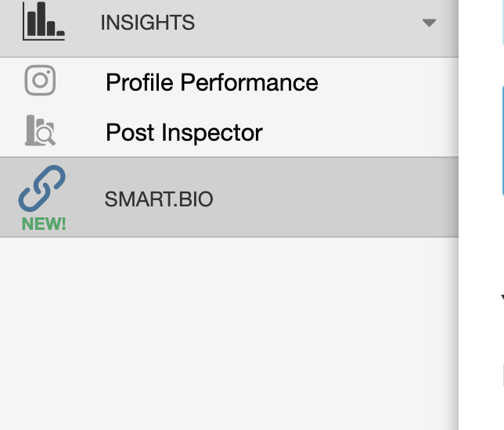Click the Insights bar chart icon
The height and width of the screenshot is (430, 504).
(x=43, y=21)
